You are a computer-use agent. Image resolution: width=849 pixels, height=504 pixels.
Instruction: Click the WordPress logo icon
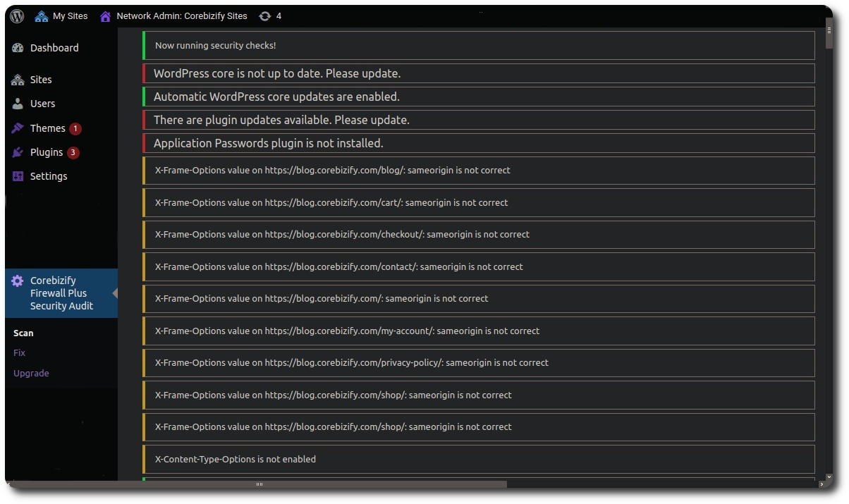[x=17, y=16]
